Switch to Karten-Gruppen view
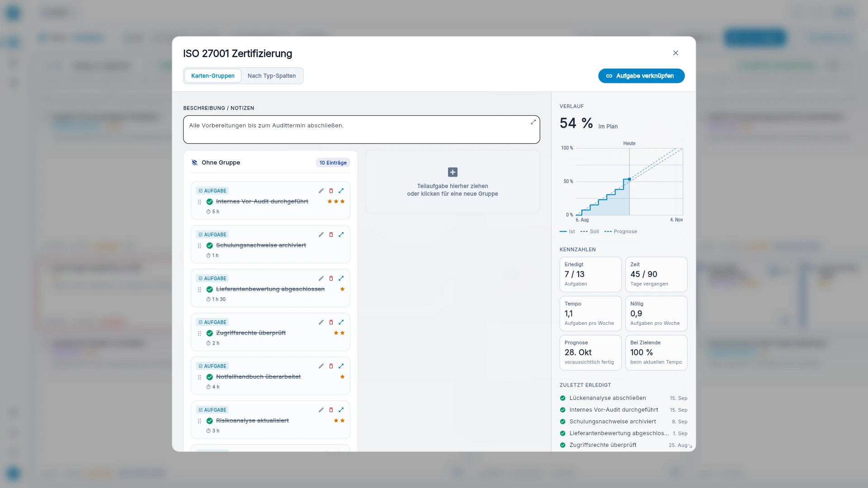The width and height of the screenshot is (868, 488). [212, 76]
